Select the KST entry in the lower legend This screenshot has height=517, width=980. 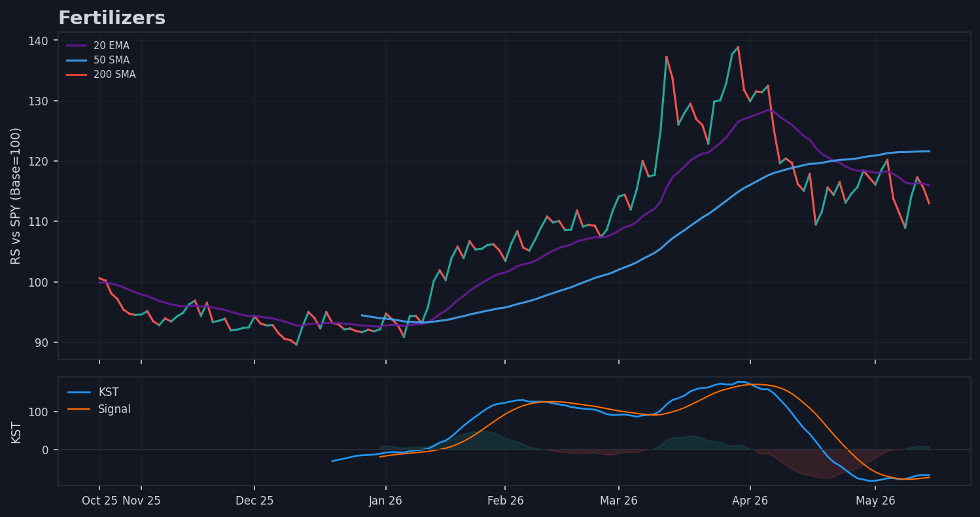pos(109,393)
